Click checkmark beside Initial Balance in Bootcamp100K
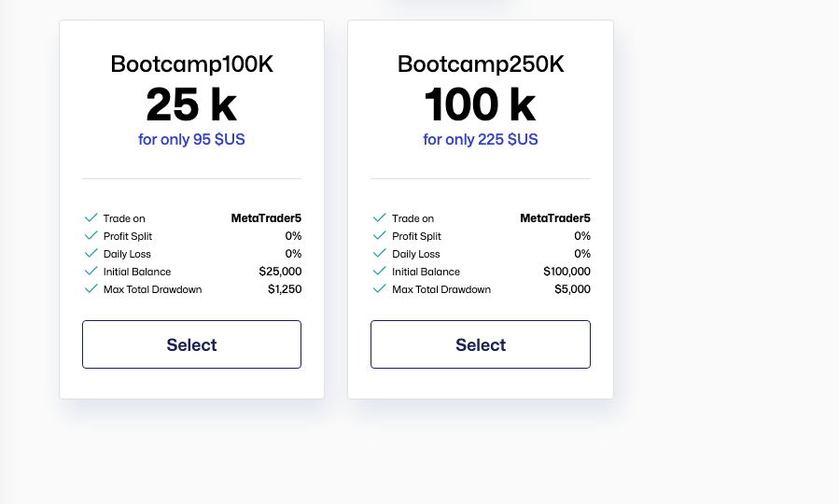The height and width of the screenshot is (504, 839). coord(91,272)
